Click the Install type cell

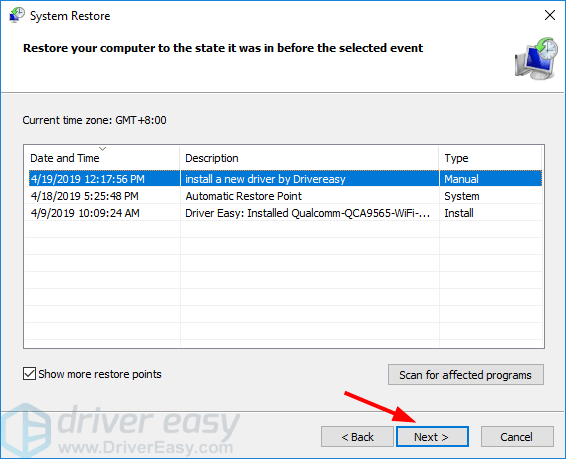(458, 213)
